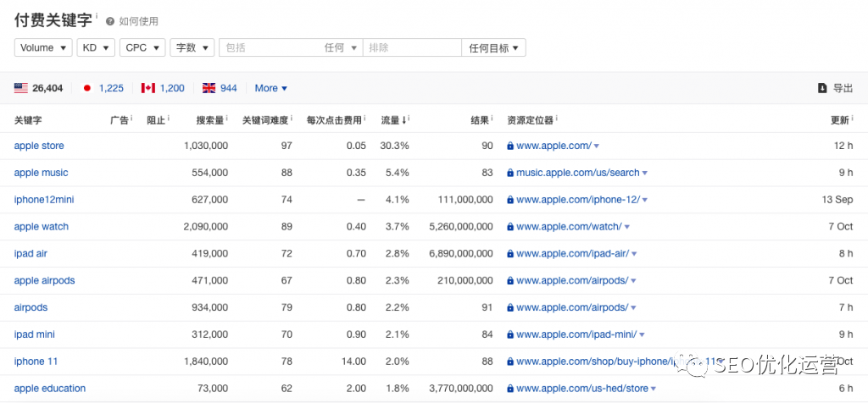Sort by 搜索量 column header
This screenshot has width=868, height=403.
pyautogui.click(x=210, y=120)
